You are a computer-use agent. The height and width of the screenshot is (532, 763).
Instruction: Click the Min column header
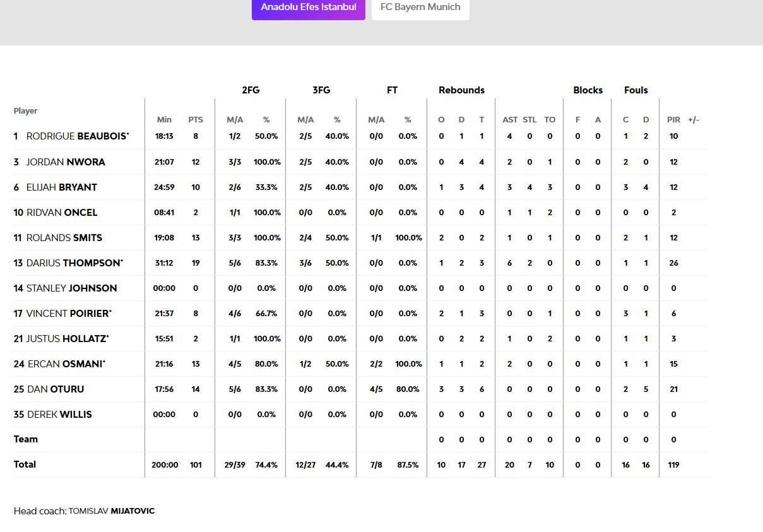[164, 120]
